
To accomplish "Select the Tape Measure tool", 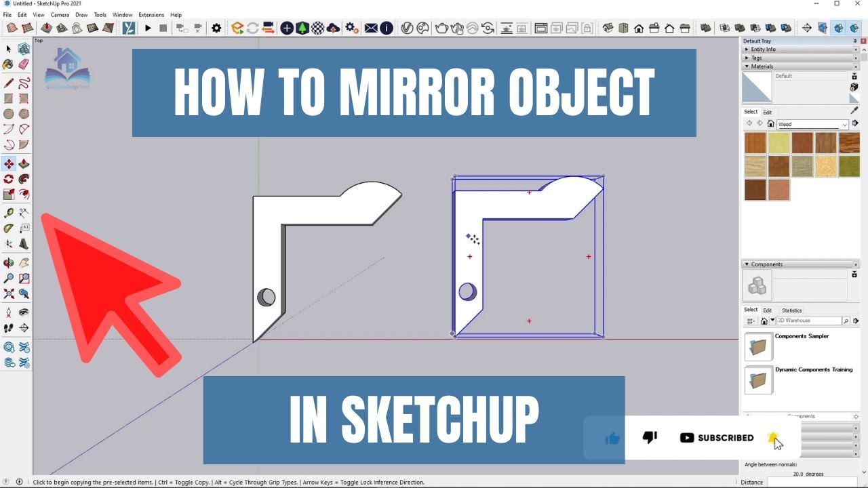I will [9, 213].
